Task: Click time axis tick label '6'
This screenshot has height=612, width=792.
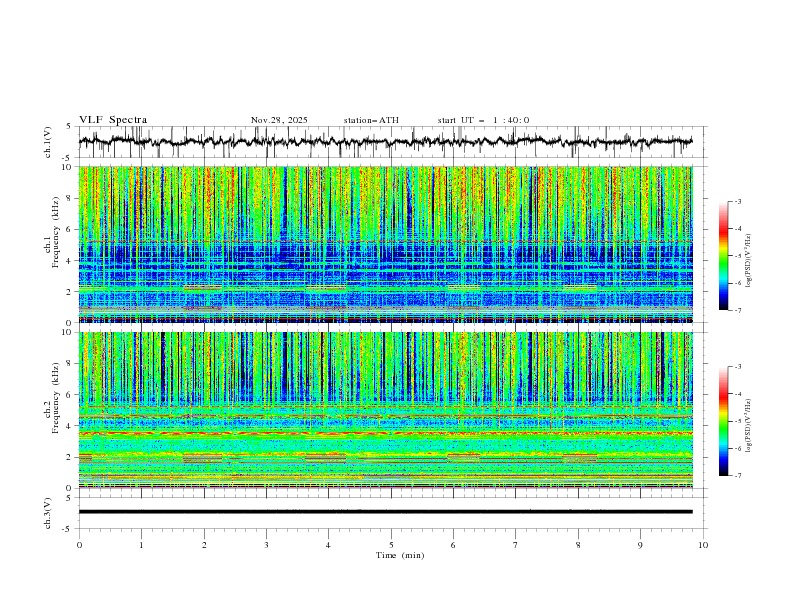Action: tap(453, 545)
